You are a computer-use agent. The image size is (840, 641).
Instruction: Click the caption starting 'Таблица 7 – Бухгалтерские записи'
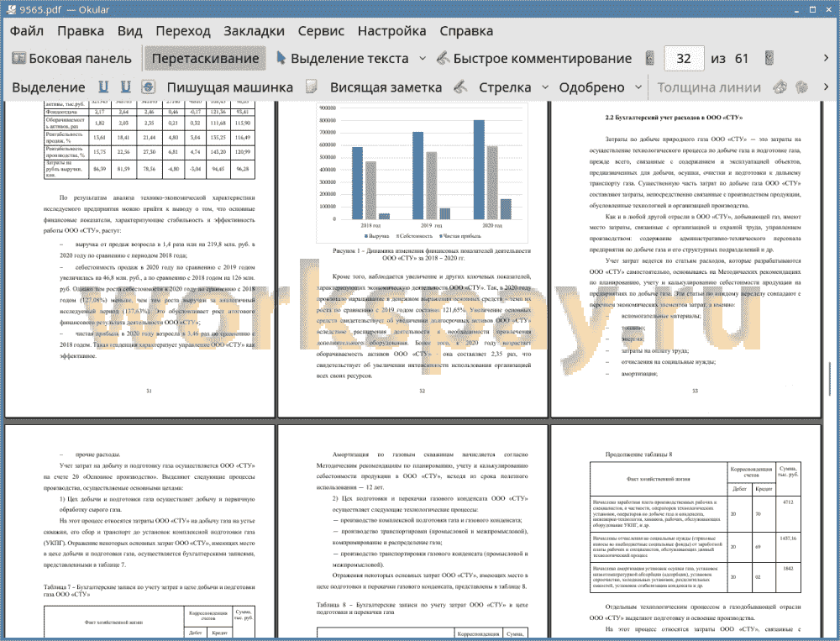pos(149,590)
